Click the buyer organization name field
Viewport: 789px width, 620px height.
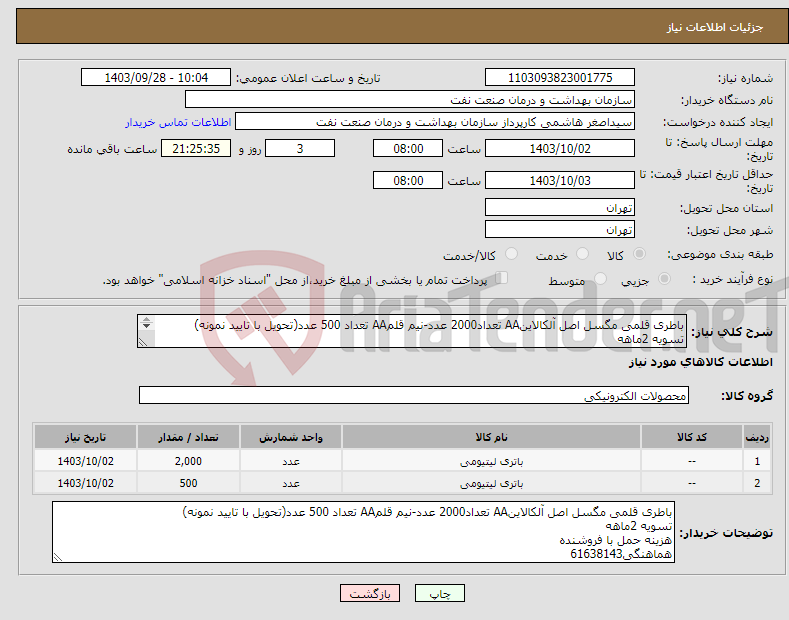click(410, 100)
